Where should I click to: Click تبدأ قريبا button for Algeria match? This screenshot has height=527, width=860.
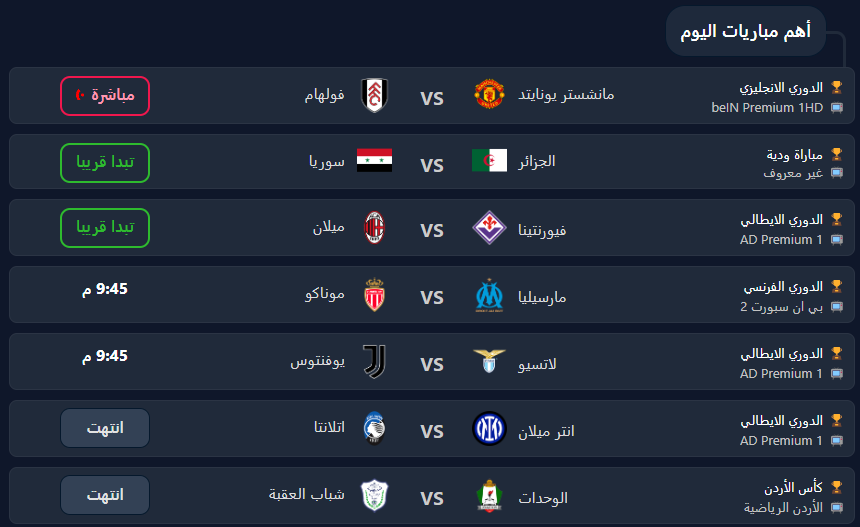tap(105, 163)
